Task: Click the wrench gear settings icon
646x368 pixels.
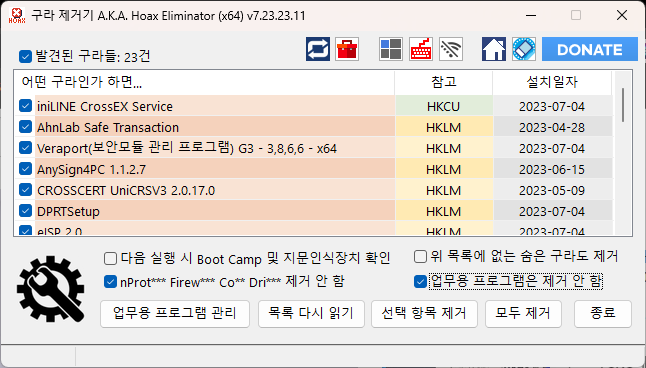Action: (51, 289)
